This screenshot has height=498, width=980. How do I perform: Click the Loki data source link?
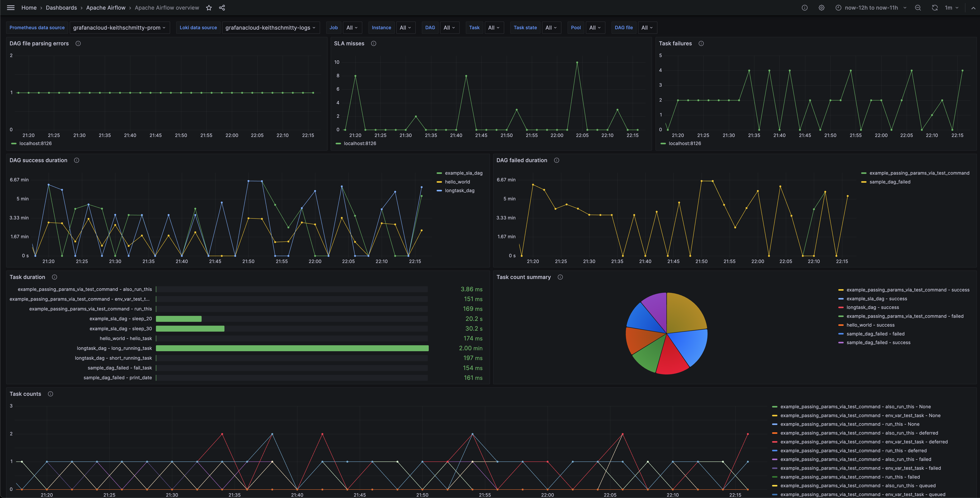(198, 27)
